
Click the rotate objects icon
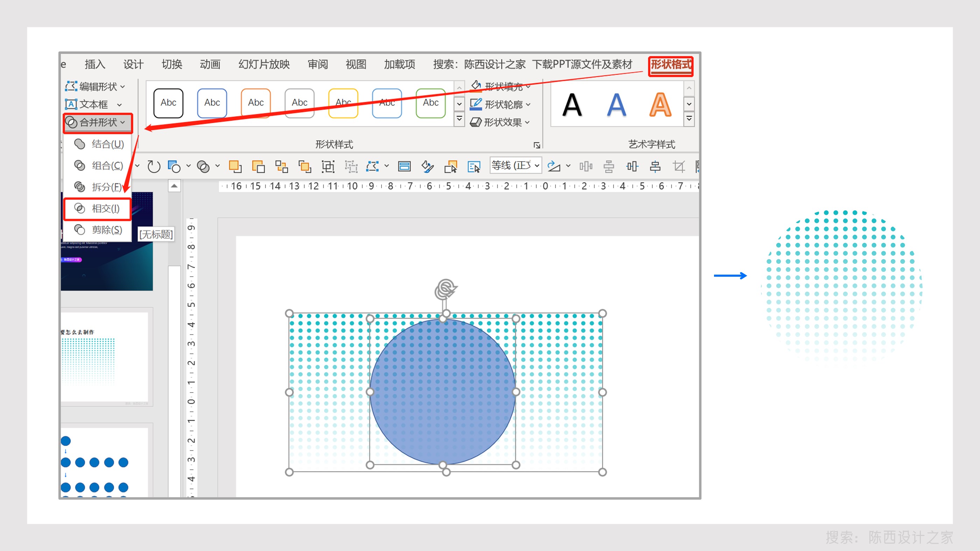554,167
